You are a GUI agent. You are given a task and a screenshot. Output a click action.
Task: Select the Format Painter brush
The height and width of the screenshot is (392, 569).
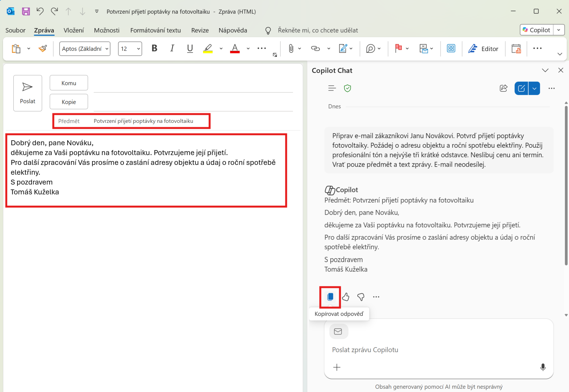[x=43, y=49]
